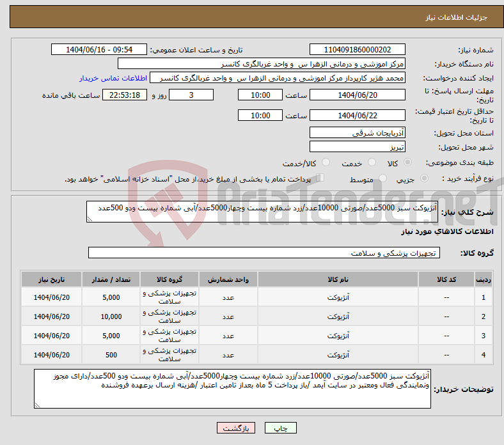Click the resize handle of شرح کلی نیاز box
The image size is (504, 445).
coord(90,219)
